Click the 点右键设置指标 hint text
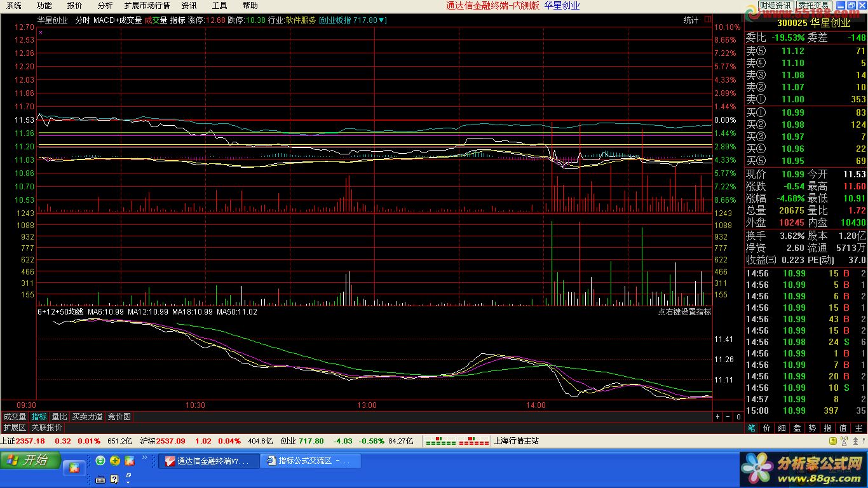 click(684, 312)
